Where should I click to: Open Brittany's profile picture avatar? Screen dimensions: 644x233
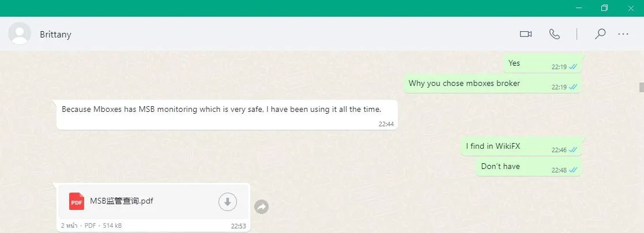coord(19,33)
